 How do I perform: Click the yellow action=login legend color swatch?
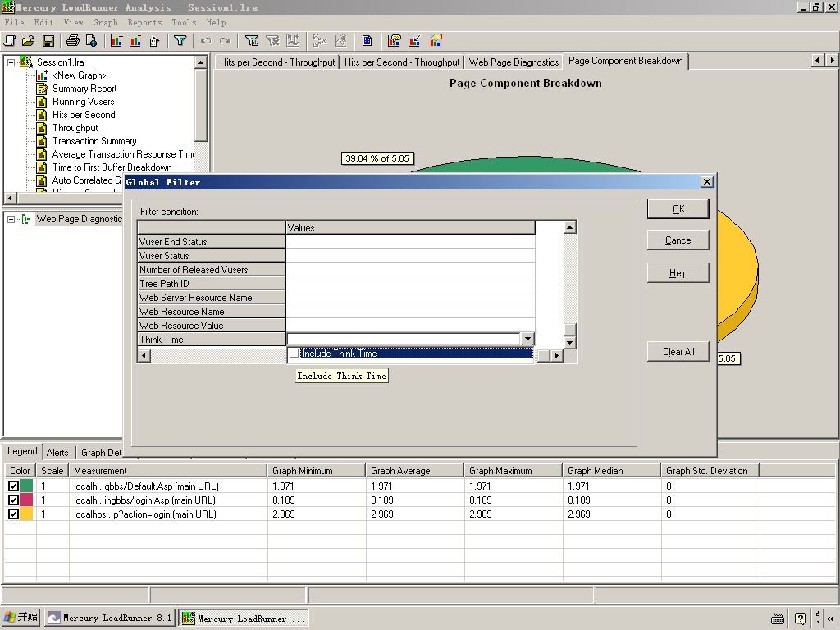[x=27, y=514]
